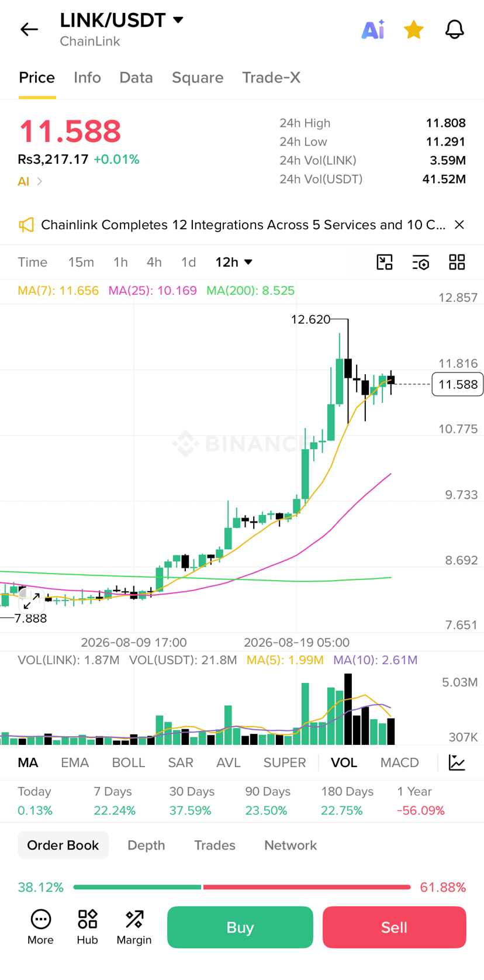Image resolution: width=484 pixels, height=980 pixels.
Task: Select the 1d chart interval
Action: [188, 262]
